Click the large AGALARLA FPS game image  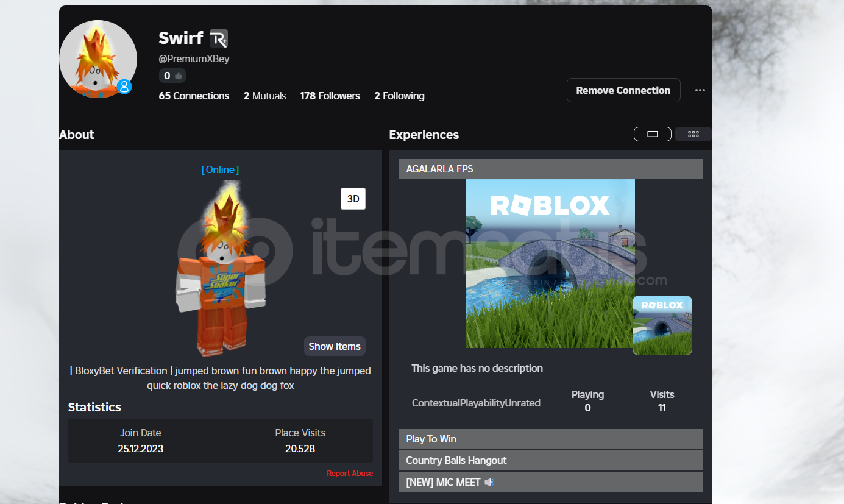click(550, 263)
